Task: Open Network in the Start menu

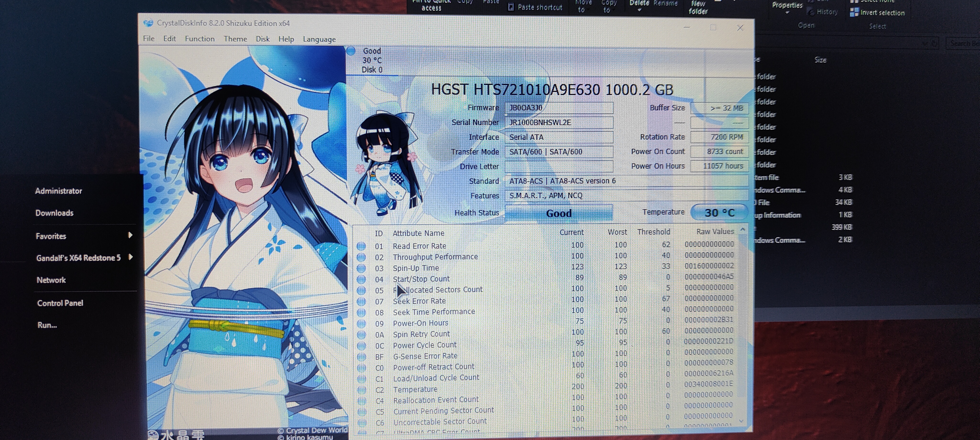Action: tap(51, 280)
